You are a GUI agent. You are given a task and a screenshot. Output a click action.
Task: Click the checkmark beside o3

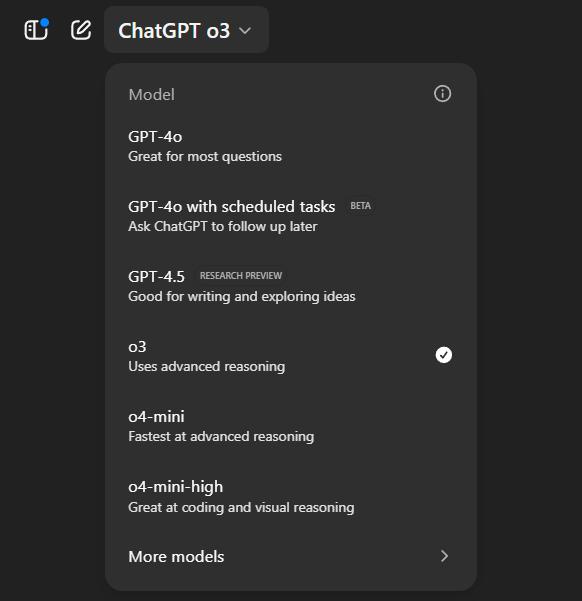pos(444,355)
